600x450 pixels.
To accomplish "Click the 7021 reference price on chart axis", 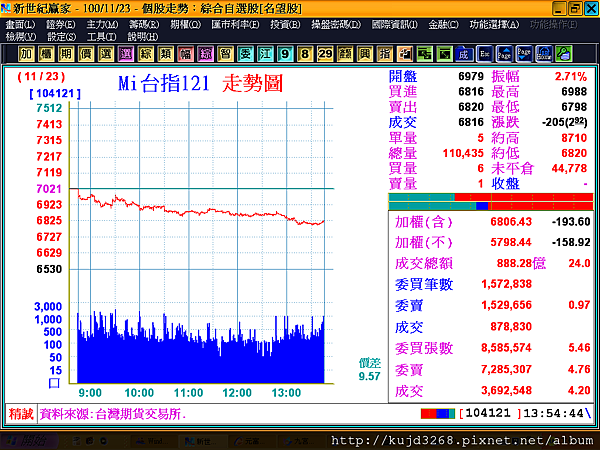I will 49,189.
